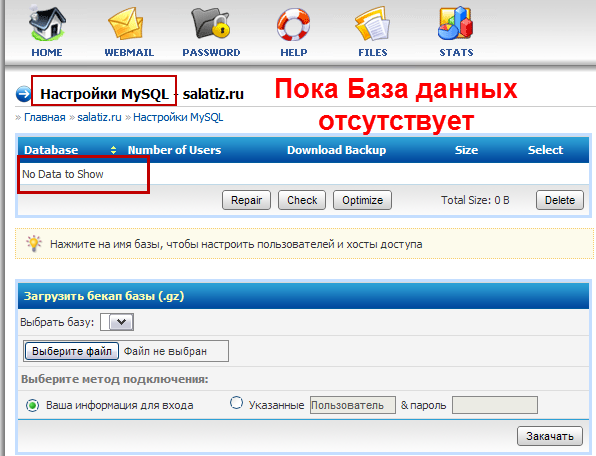Click the lightbulb hint icon
Viewport: 596px width, 456px height.
(34, 244)
